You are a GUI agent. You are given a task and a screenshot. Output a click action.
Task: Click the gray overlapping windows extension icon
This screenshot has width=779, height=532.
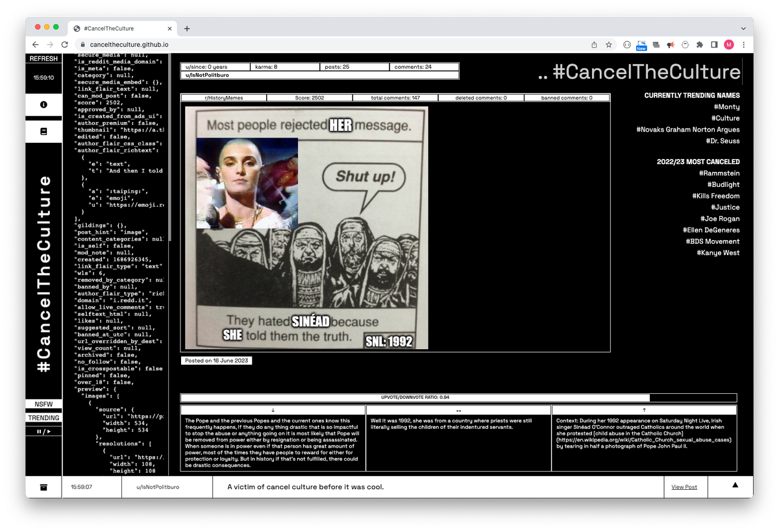tap(656, 45)
